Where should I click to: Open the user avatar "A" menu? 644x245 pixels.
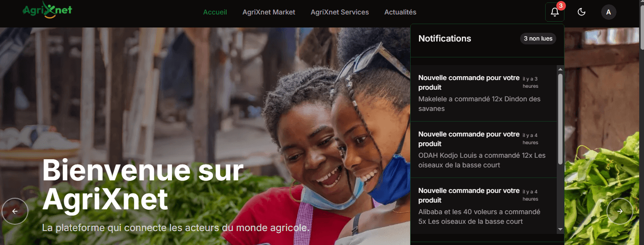(608, 12)
